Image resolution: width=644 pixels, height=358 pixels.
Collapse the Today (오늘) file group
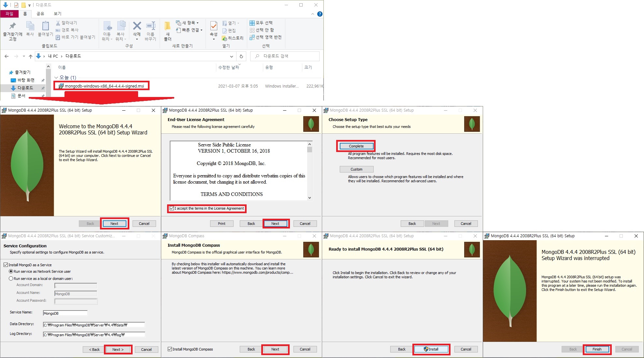56,77
